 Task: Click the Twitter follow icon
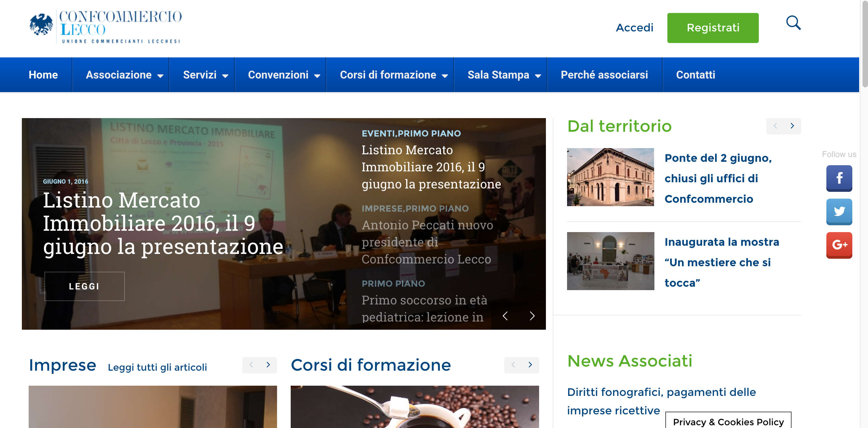[x=839, y=211]
